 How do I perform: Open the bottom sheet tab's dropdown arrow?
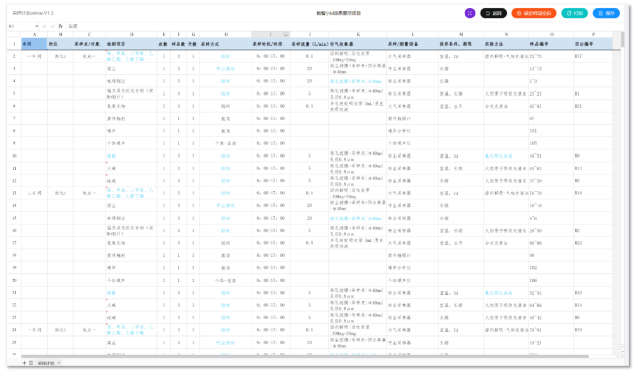click(x=59, y=363)
